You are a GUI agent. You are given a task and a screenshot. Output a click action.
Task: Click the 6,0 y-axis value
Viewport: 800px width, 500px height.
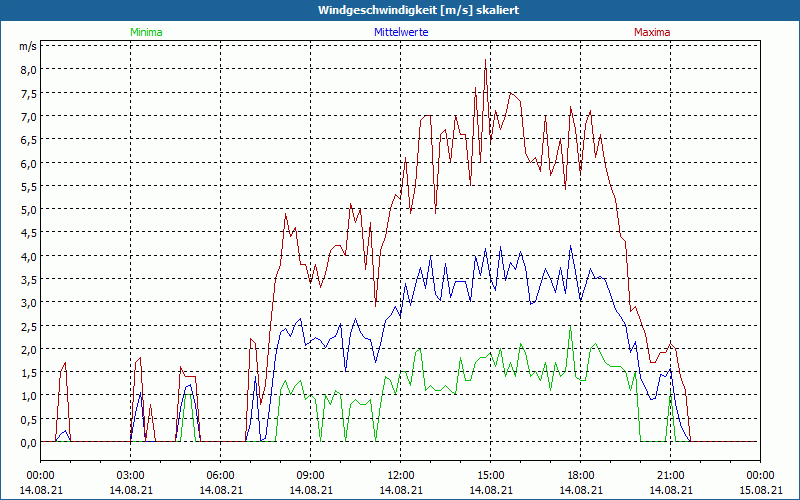click(28, 164)
